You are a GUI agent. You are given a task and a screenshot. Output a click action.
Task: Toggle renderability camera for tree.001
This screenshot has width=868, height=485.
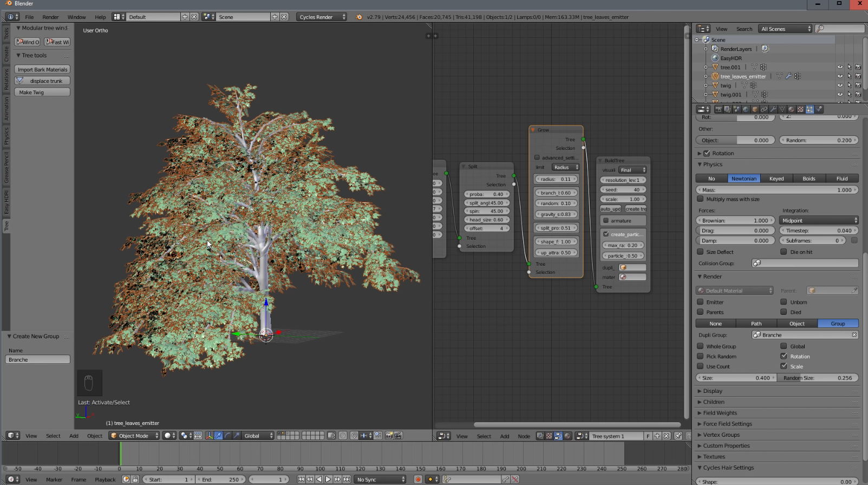click(x=858, y=67)
